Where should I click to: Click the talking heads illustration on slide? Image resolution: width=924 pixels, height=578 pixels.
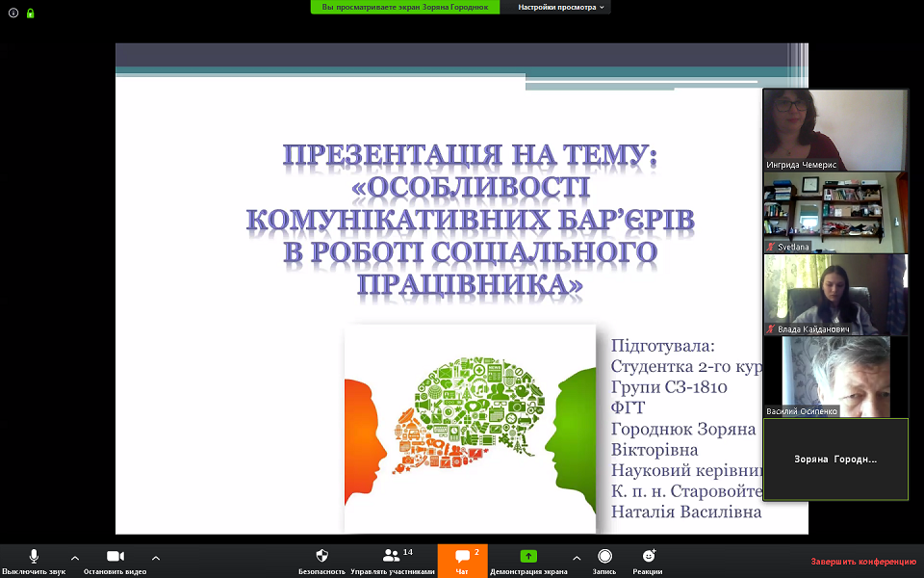(x=471, y=429)
